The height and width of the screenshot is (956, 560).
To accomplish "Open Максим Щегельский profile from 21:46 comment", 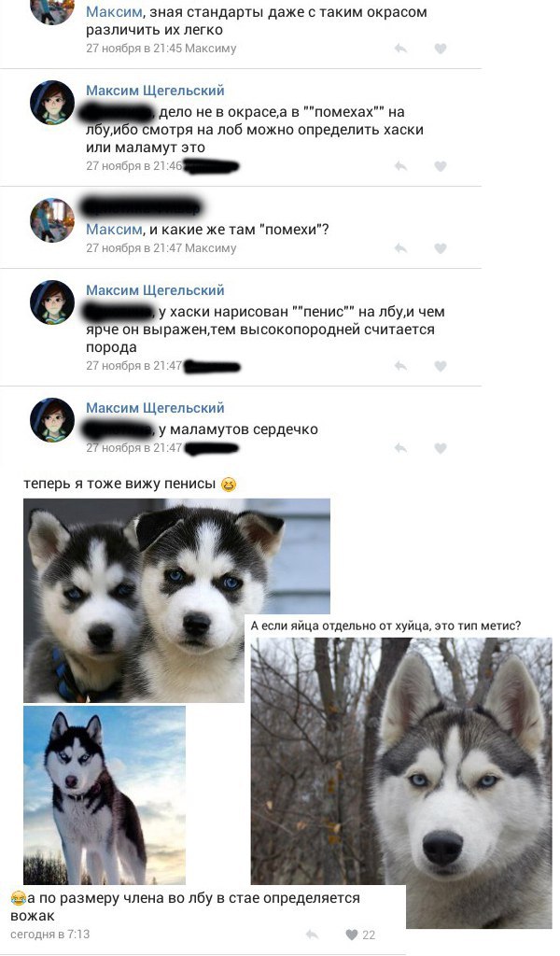I will (155, 91).
